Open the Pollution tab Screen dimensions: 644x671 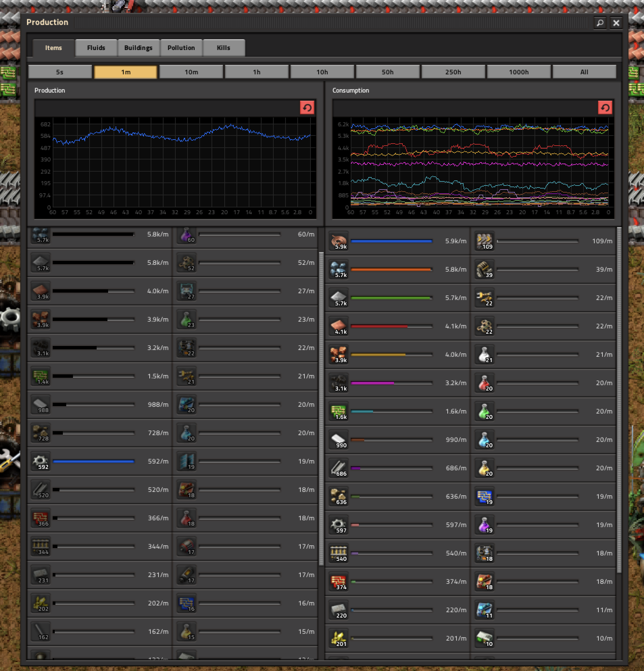(x=181, y=48)
